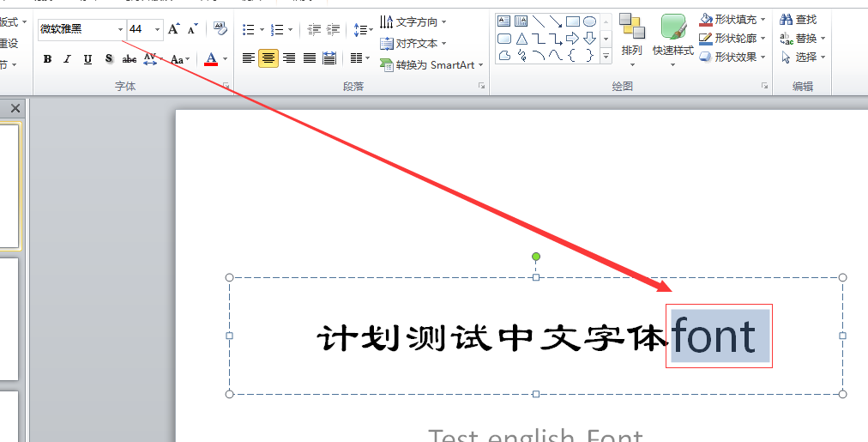Open Font dialog launcher in 字体 group

226,86
